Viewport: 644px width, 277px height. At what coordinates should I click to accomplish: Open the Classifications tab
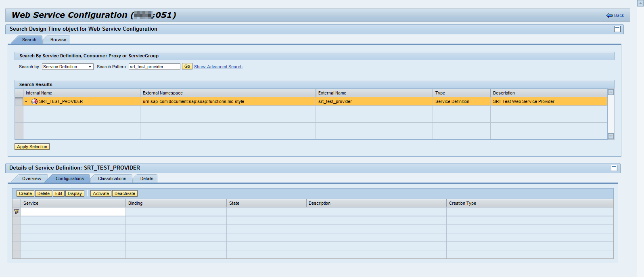tap(112, 178)
